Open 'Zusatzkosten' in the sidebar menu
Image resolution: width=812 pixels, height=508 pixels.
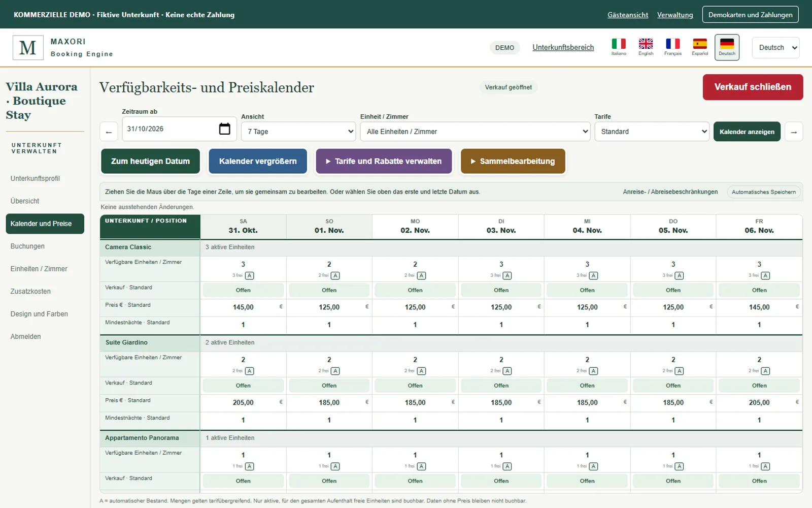[x=30, y=292]
